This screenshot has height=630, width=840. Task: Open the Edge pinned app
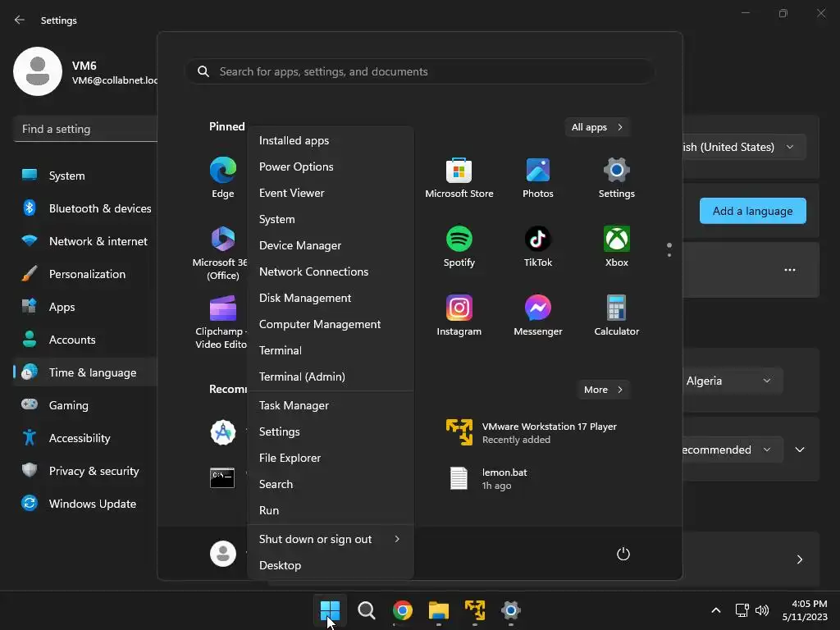pyautogui.click(x=223, y=177)
